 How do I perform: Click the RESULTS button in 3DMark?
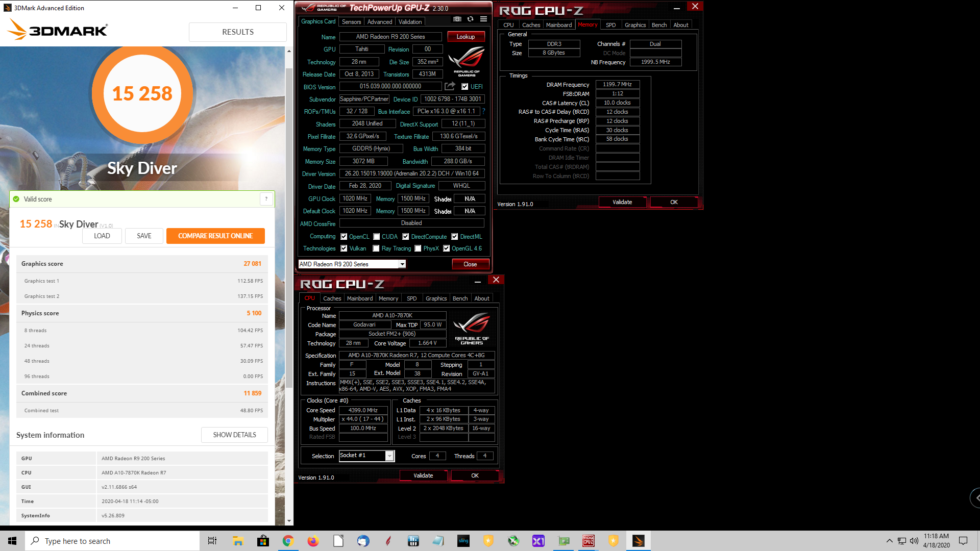pos(237,32)
